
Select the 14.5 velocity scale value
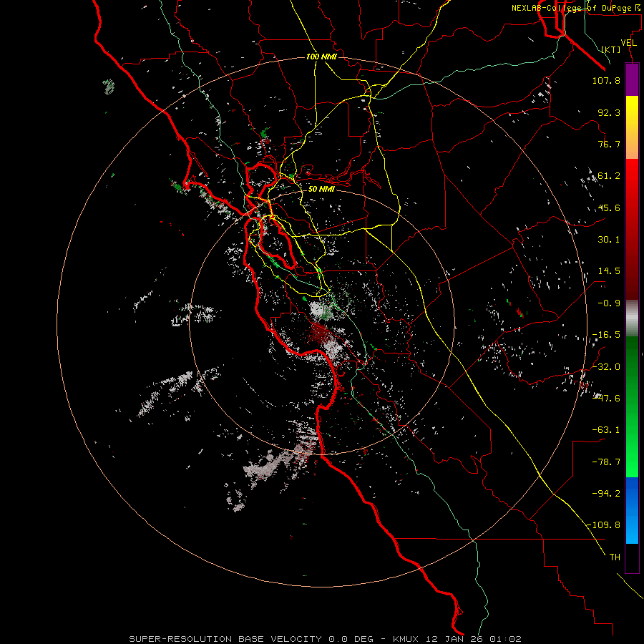point(609,271)
